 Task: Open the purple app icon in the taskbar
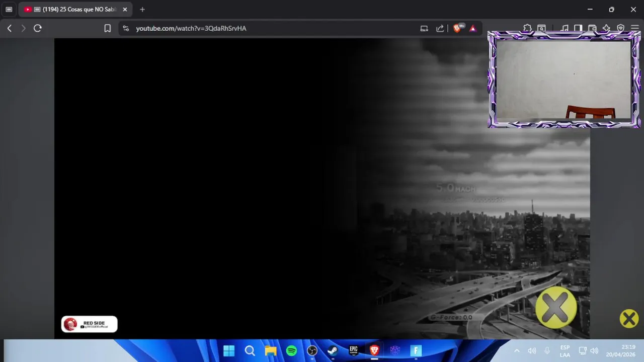[x=395, y=351]
